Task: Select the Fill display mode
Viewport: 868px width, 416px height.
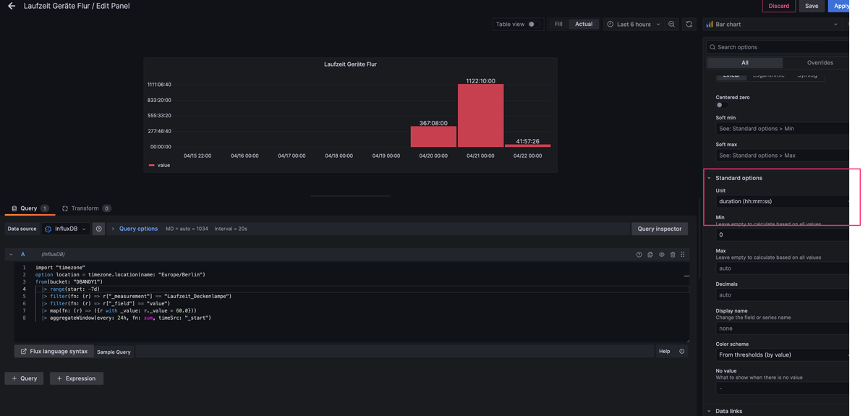Action: tap(558, 25)
